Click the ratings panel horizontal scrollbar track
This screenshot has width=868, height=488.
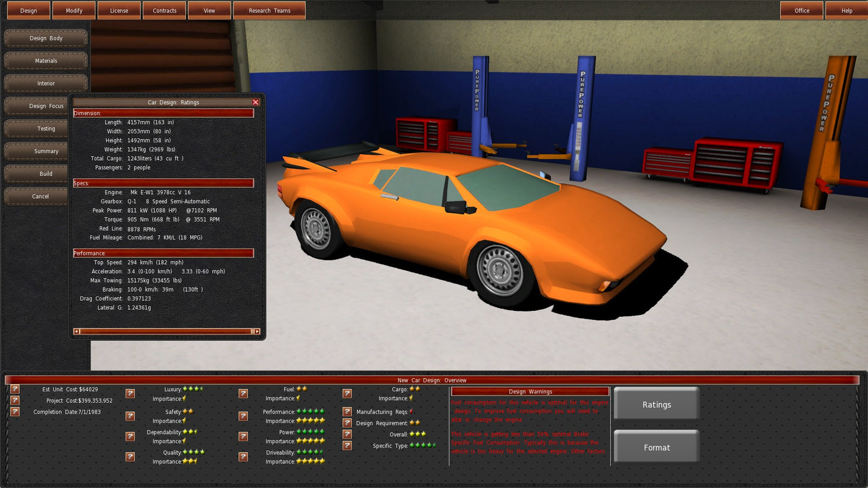(166, 331)
